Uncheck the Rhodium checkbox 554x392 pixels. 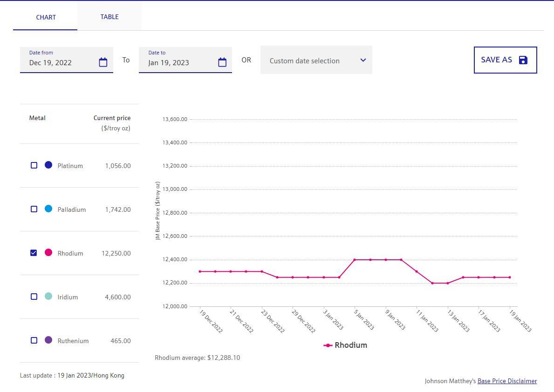click(34, 253)
